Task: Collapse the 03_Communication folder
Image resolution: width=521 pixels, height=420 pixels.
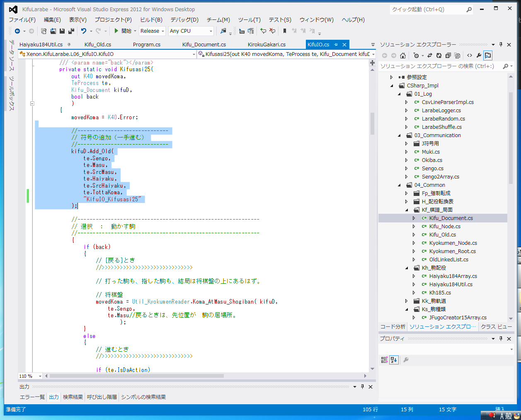Action: 399,135
